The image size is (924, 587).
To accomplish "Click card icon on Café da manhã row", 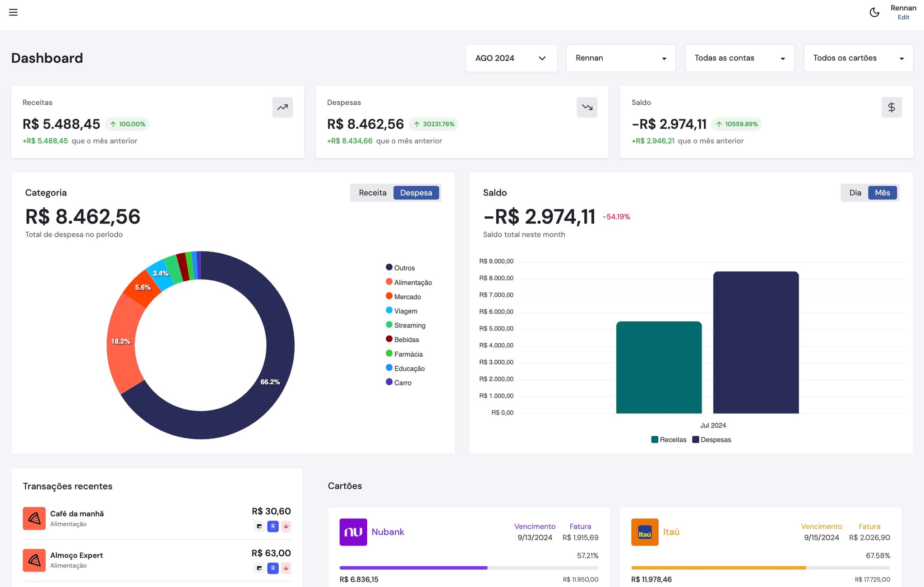I will pos(259,526).
